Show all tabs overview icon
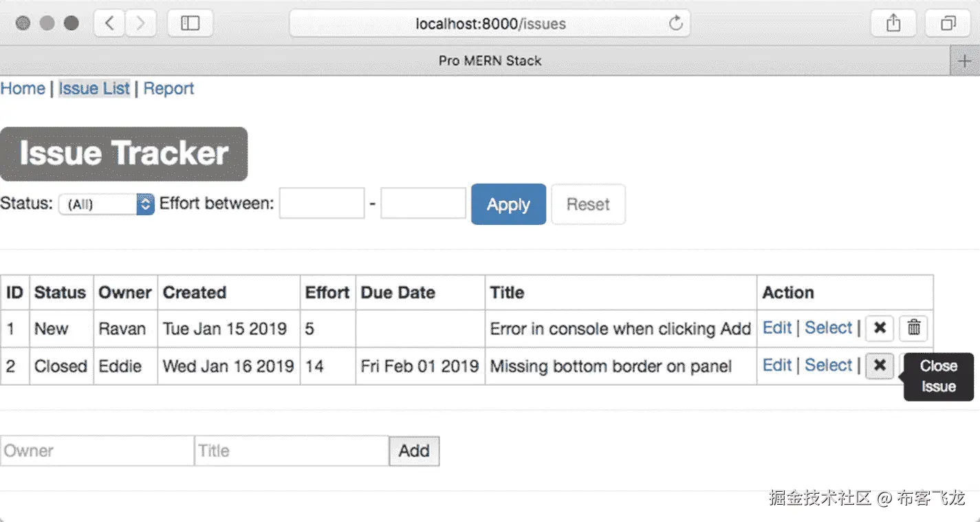Viewport: 980px width, 522px height. point(948,23)
